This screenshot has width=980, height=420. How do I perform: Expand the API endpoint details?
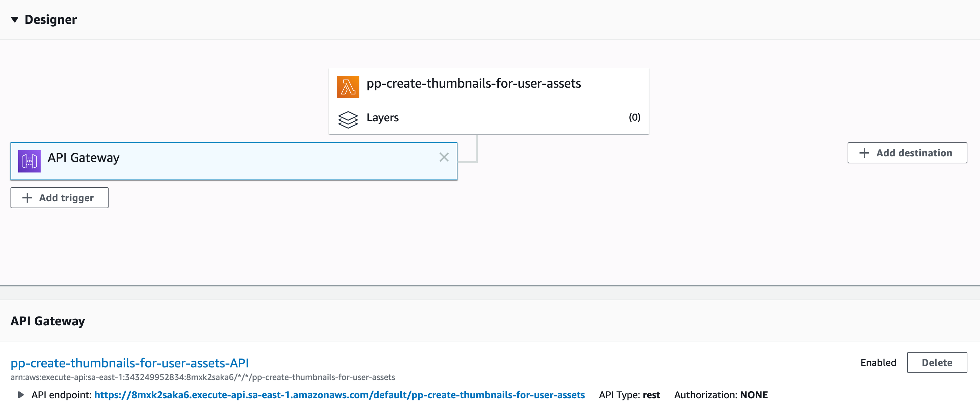click(21, 395)
